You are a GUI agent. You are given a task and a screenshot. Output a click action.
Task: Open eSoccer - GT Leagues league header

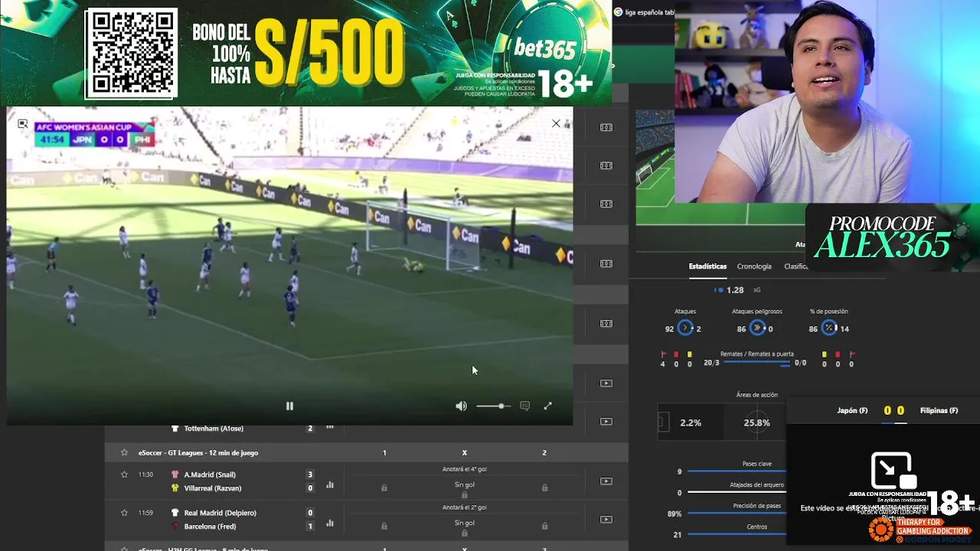pyautogui.click(x=198, y=453)
